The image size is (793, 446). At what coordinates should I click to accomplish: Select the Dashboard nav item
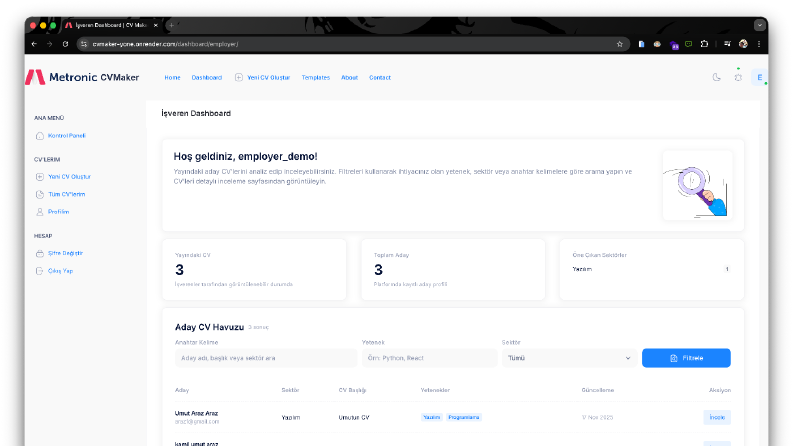point(206,77)
